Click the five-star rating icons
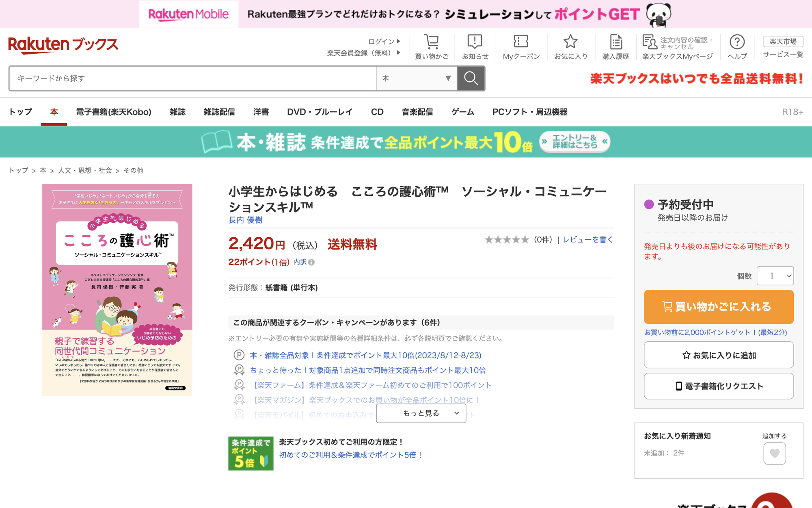 coord(507,240)
